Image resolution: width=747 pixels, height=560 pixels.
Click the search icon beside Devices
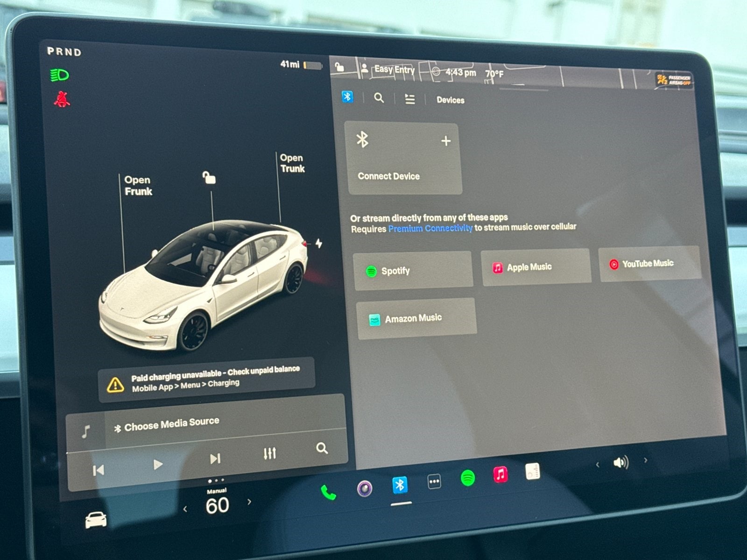(379, 98)
